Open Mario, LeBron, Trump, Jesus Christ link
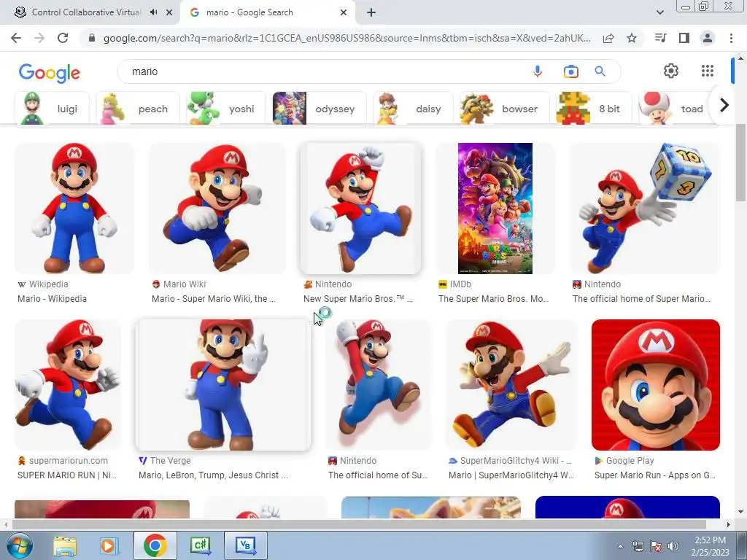 pos(213,475)
